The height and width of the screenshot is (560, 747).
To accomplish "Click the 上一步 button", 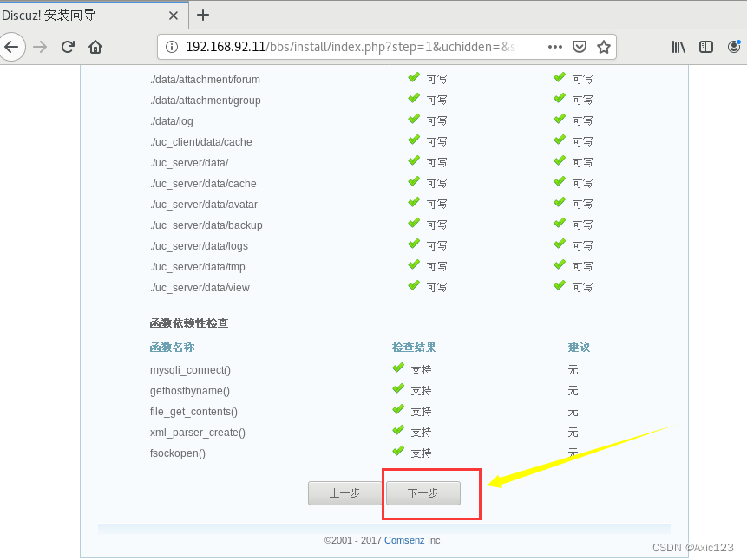I will click(x=345, y=493).
